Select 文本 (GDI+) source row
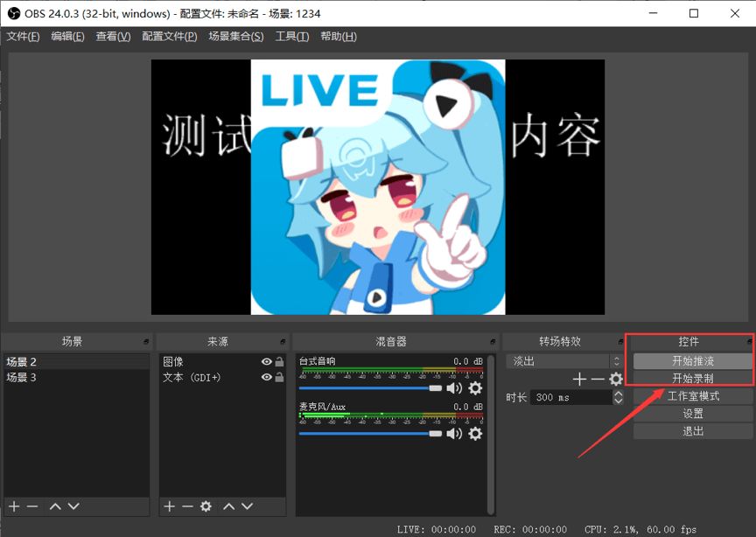 (222, 378)
